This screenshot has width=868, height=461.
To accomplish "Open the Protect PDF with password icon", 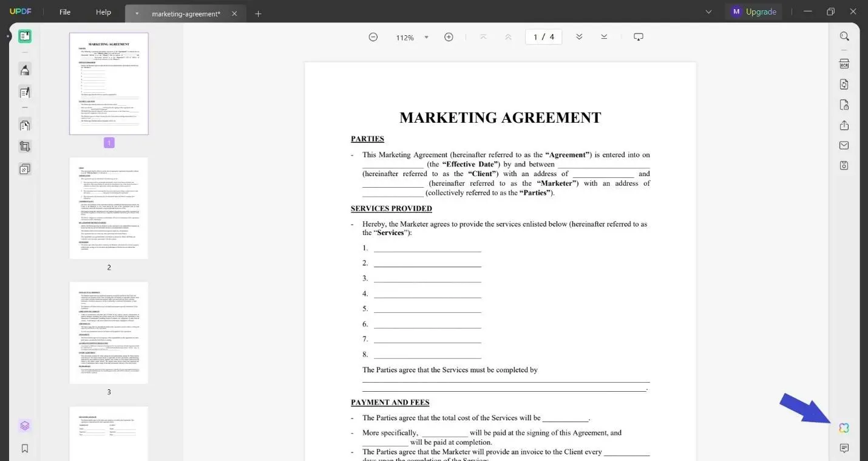I will pyautogui.click(x=844, y=105).
